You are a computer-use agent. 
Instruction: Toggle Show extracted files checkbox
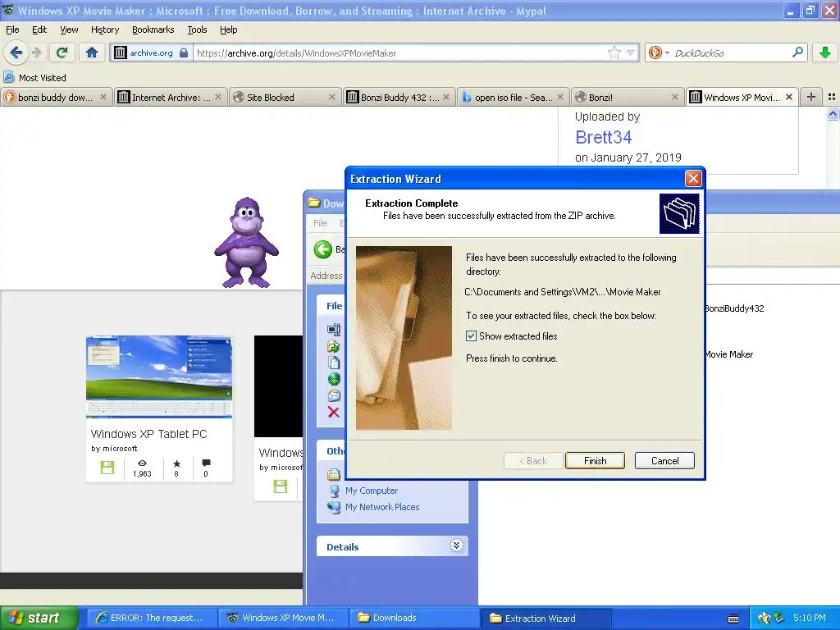pyautogui.click(x=471, y=336)
